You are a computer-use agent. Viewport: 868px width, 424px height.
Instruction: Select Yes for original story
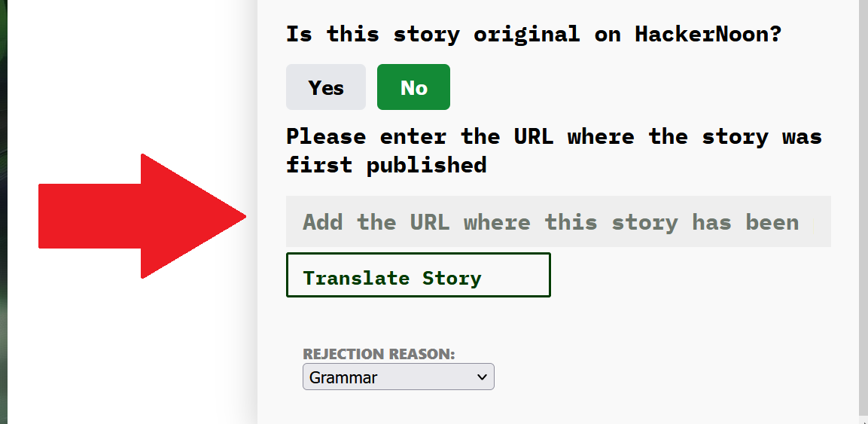pos(325,87)
